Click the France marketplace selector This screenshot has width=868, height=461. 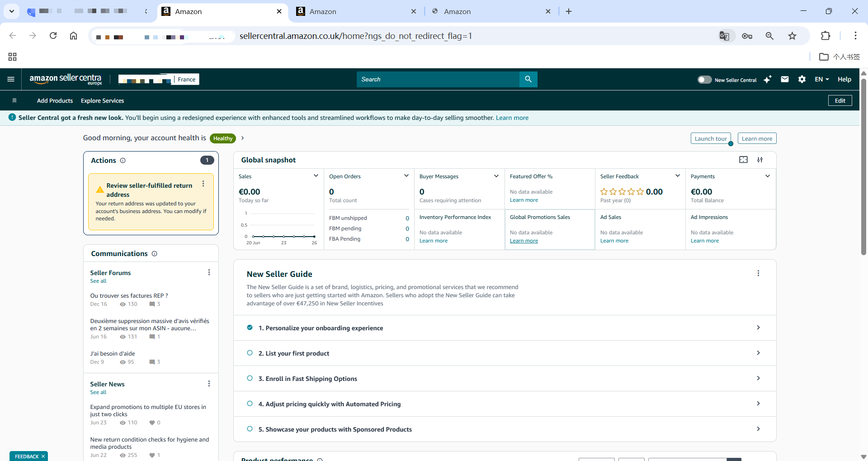pyautogui.click(x=187, y=79)
